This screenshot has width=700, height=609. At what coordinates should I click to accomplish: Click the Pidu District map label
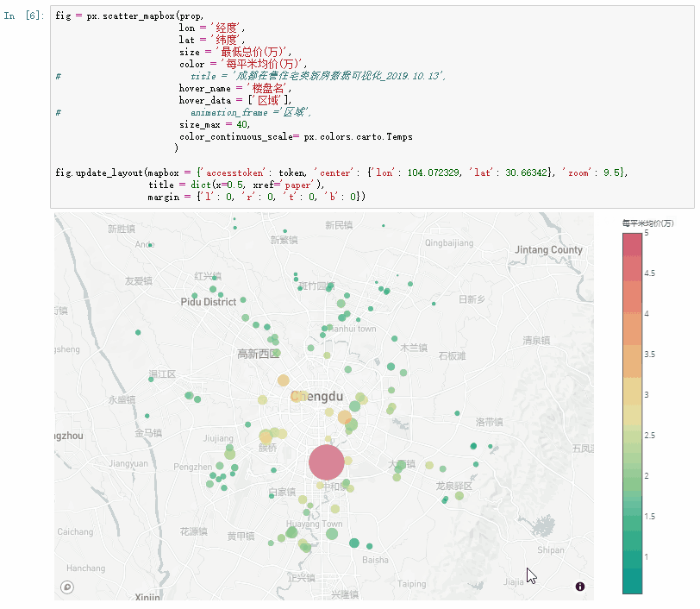(x=209, y=302)
